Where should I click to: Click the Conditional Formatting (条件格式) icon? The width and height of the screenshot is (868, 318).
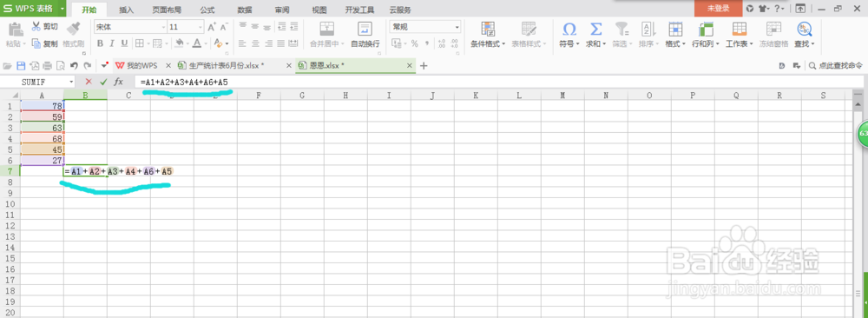[488, 29]
